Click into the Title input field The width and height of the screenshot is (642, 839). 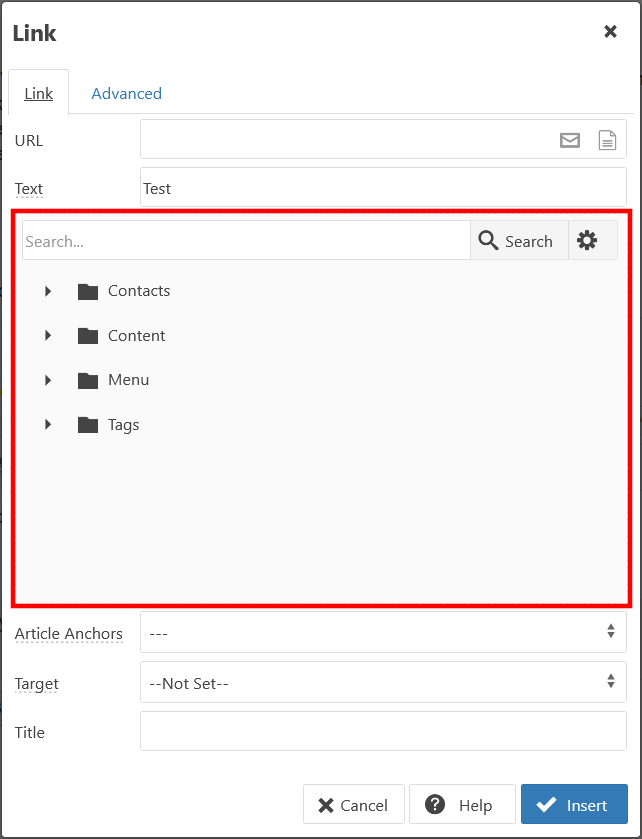point(383,731)
